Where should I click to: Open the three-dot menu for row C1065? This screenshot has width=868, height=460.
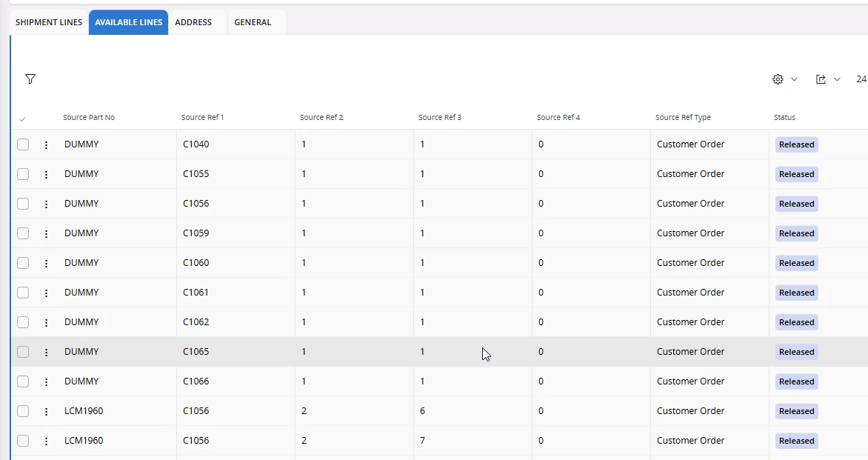tap(46, 352)
